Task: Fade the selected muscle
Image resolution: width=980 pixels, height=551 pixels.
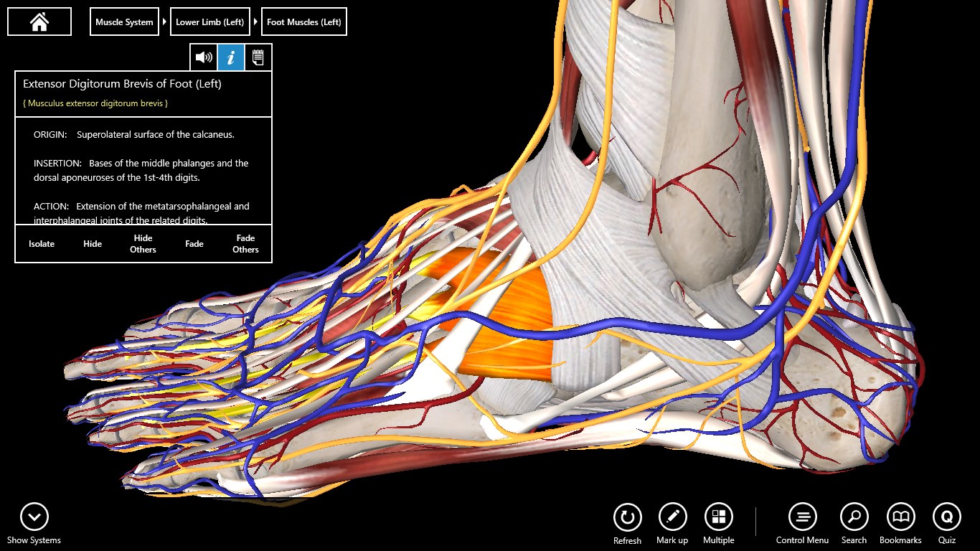Action: click(x=194, y=244)
